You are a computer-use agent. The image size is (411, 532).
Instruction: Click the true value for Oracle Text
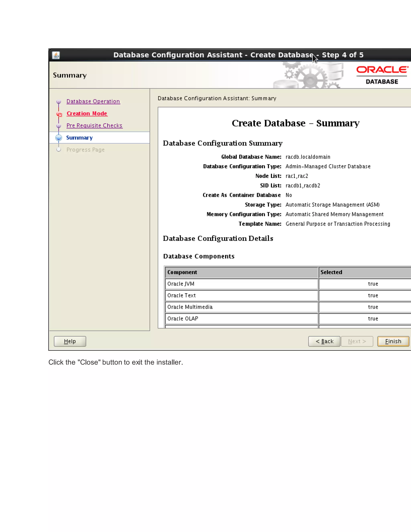tap(373, 296)
